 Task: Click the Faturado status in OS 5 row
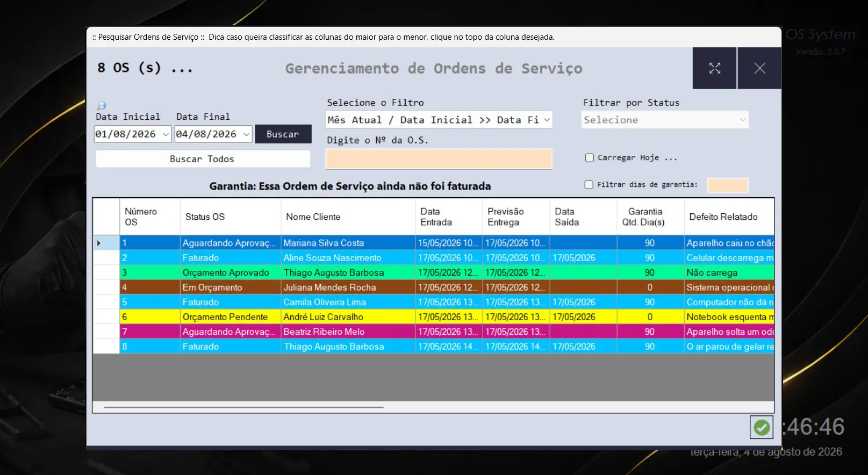coord(231,302)
